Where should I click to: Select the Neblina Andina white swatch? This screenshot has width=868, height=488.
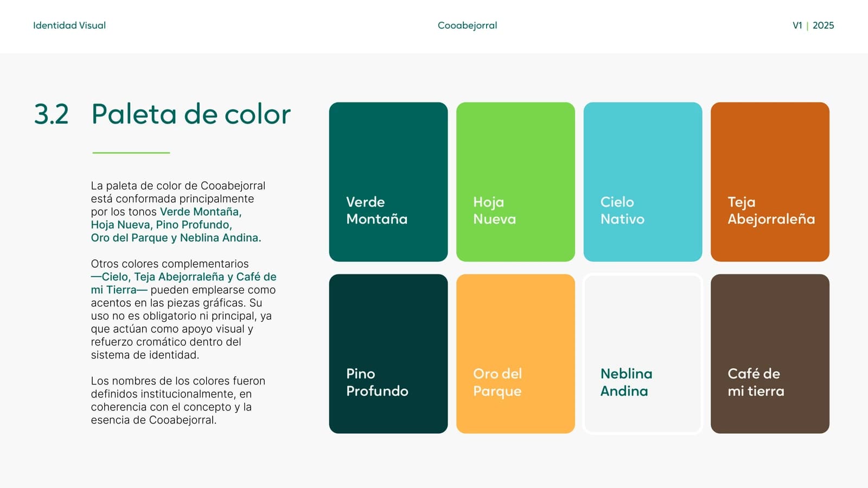pos(643,354)
